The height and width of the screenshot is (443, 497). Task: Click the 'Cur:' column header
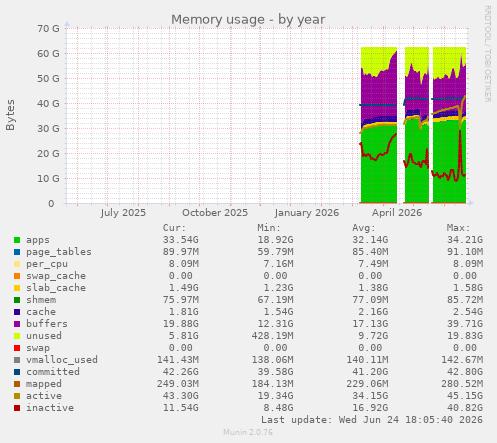pos(174,228)
